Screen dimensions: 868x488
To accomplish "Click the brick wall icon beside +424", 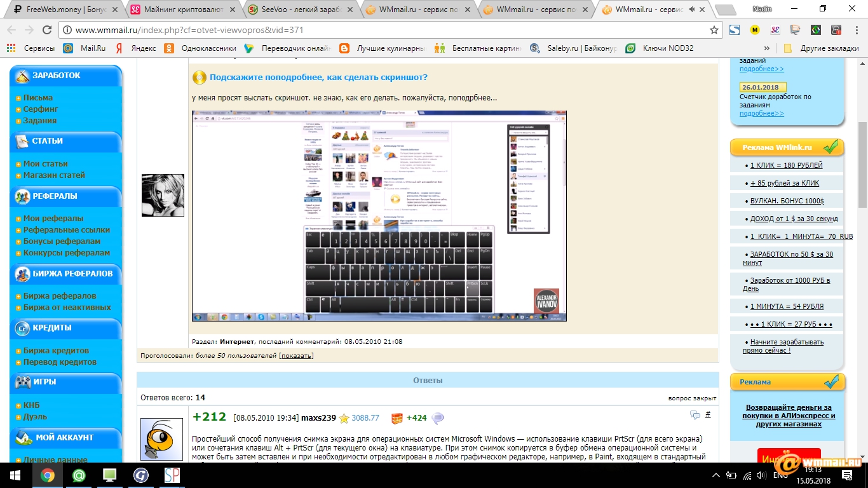I will (397, 418).
